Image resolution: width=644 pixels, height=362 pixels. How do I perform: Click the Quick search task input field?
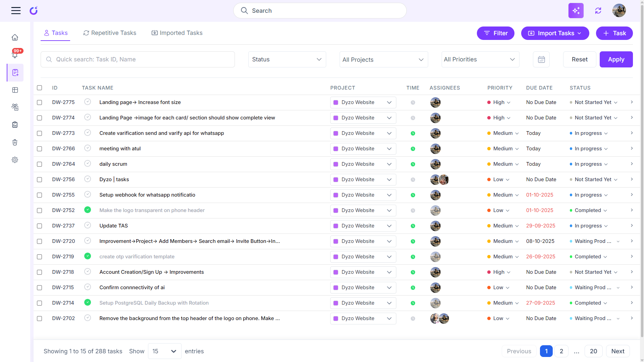(x=138, y=59)
